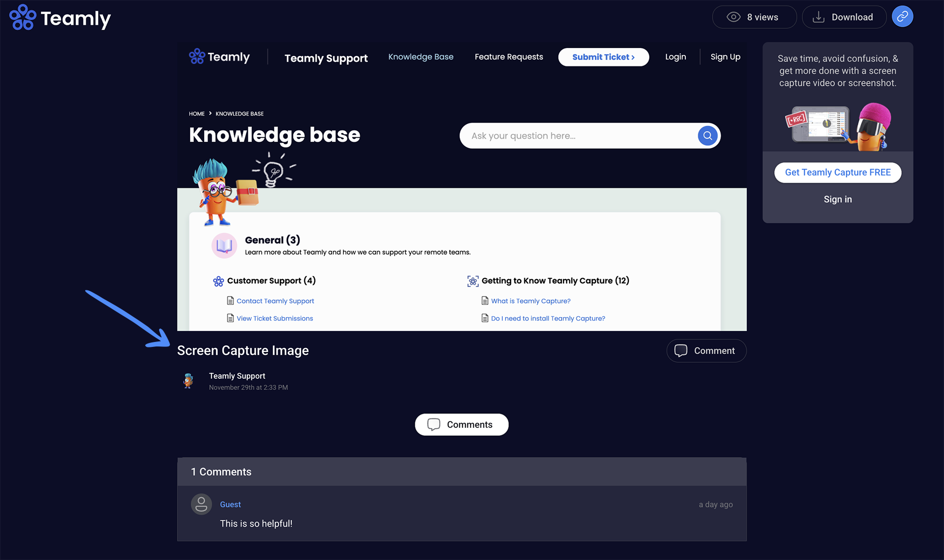Click the Teamly Support author avatar
The height and width of the screenshot is (560, 944).
(188, 381)
